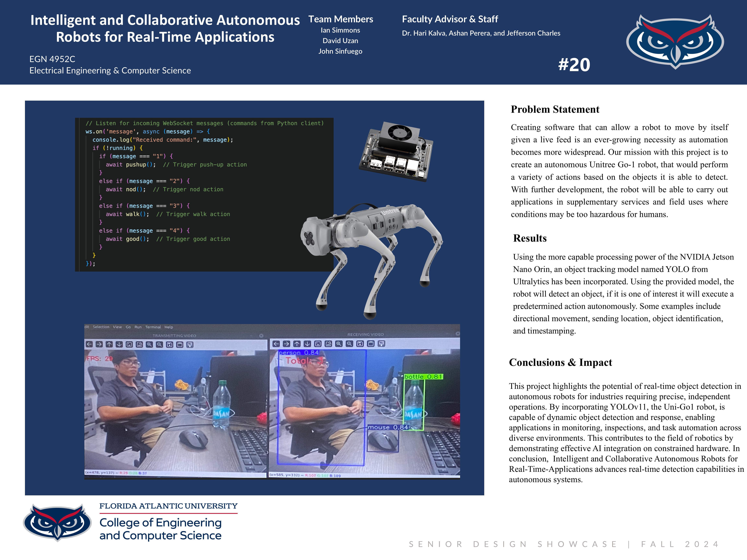
Task: Click pan right arrow in Transmitting Video toolbar
Action: coord(99,344)
